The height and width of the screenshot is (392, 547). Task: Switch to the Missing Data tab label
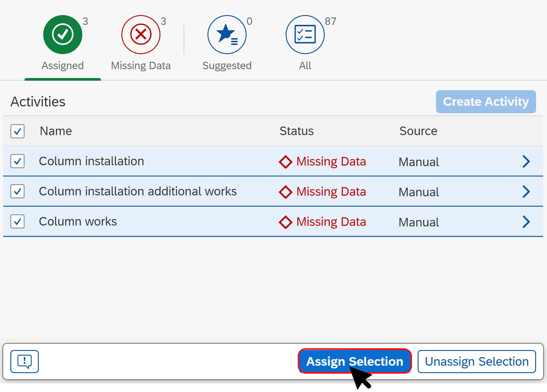(x=141, y=66)
